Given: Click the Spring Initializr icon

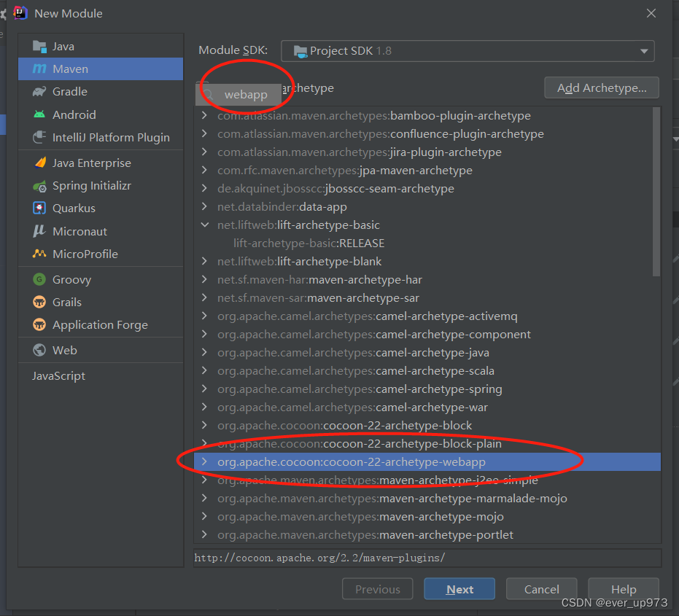Looking at the screenshot, I should [39, 186].
